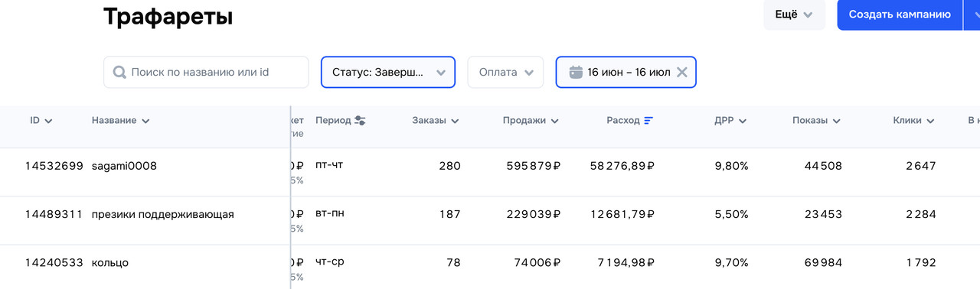Image resolution: width=980 pixels, height=289 pixels.
Task: Click the orders value 280
Action: 450,166
